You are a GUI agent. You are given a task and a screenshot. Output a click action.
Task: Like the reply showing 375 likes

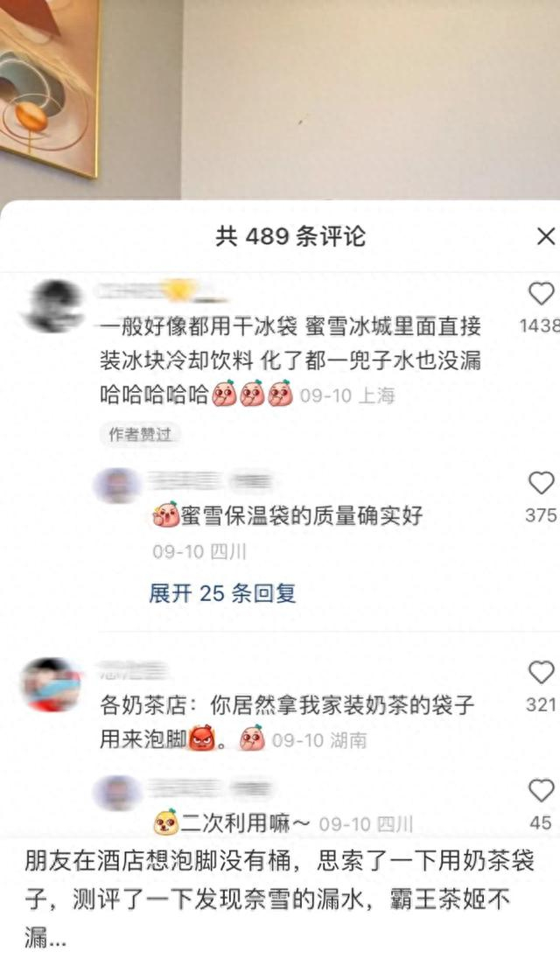542,483
